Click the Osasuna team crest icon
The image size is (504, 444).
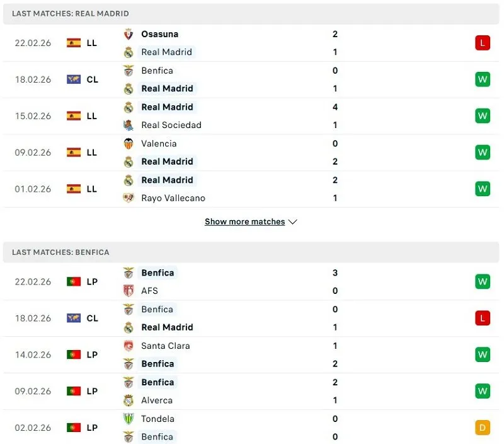[x=129, y=34]
